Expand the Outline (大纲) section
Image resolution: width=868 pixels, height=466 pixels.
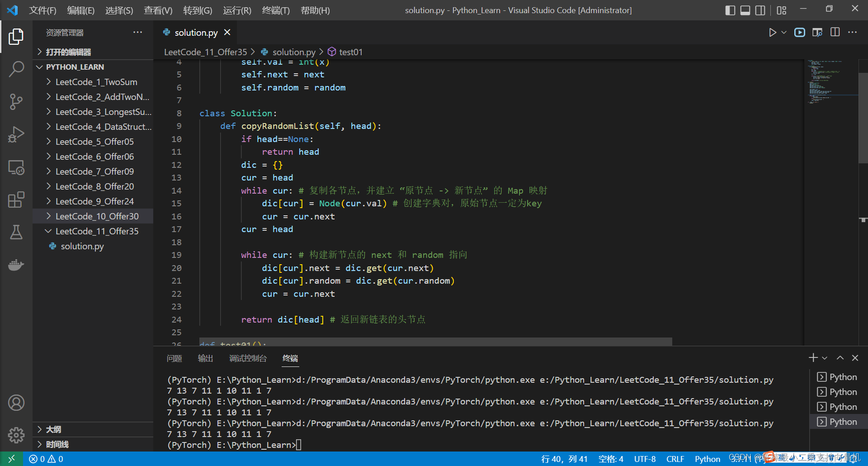tap(93, 429)
